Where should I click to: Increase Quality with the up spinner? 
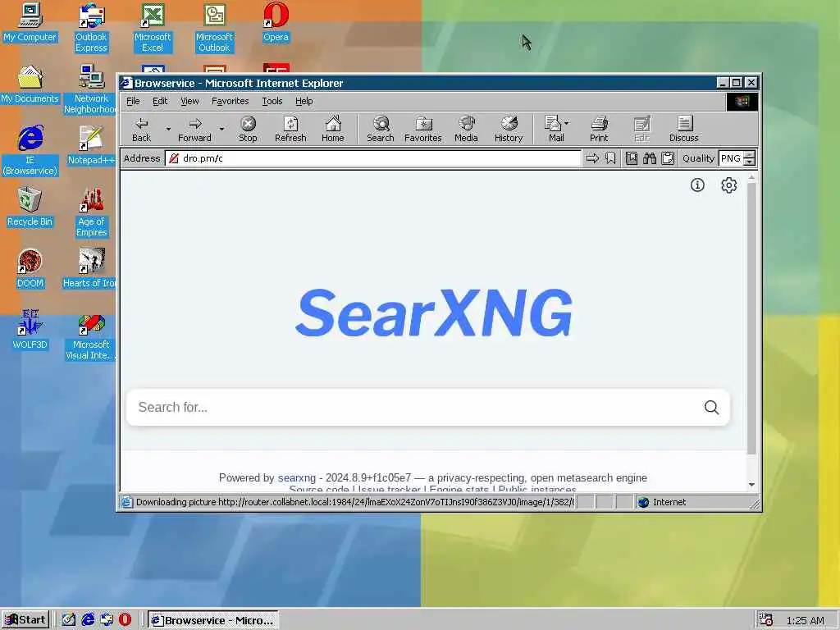[750, 155]
